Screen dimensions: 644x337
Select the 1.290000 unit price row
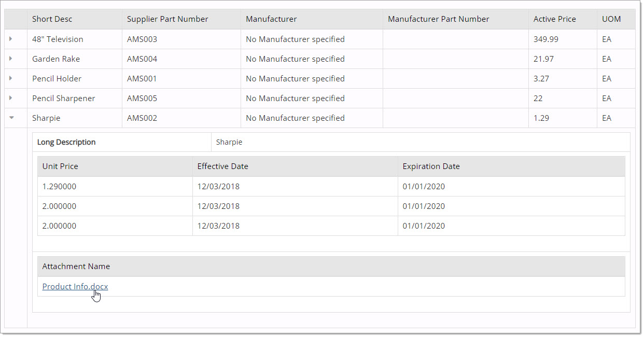click(x=60, y=187)
